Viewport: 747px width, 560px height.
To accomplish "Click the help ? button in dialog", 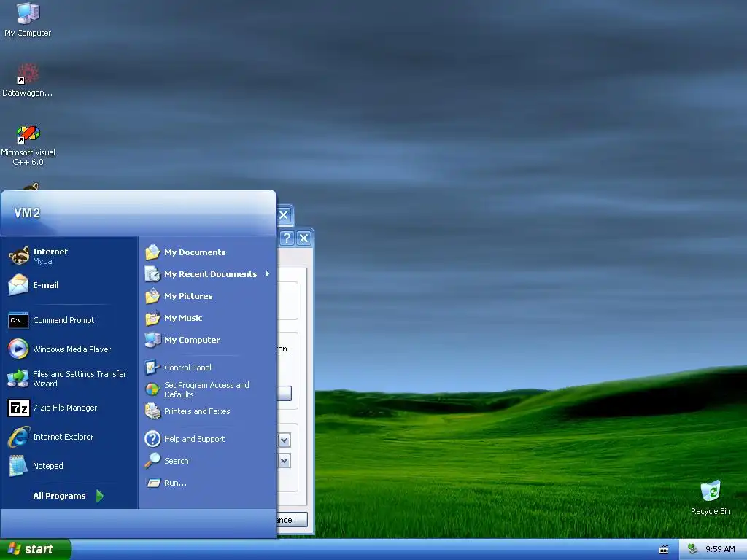I will (x=287, y=238).
